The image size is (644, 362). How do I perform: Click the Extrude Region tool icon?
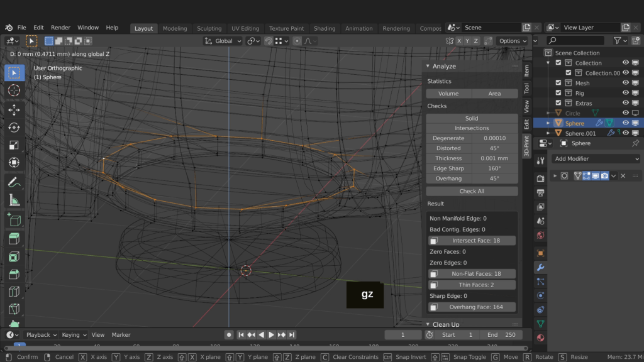click(14, 238)
